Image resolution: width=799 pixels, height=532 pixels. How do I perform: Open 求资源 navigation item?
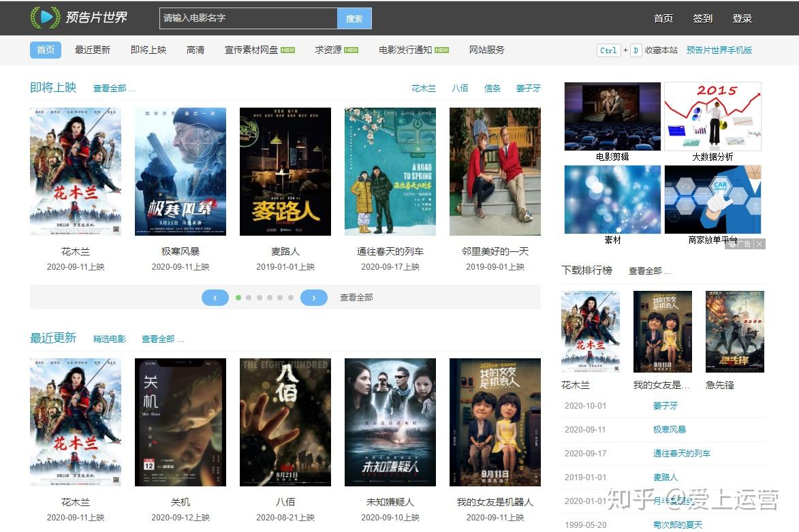(336, 50)
